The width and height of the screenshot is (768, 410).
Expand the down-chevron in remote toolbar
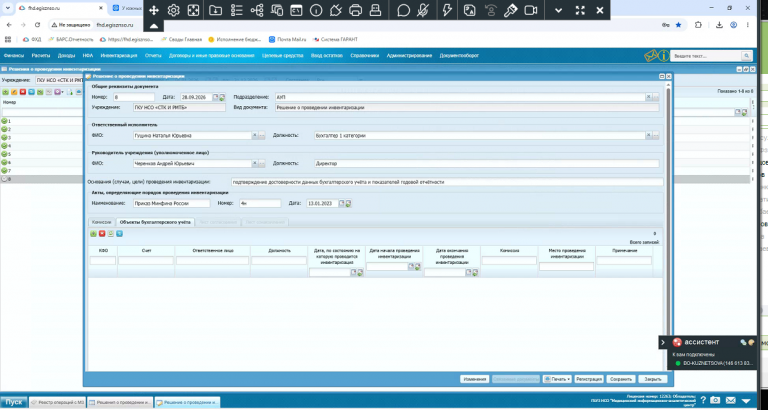(x=559, y=10)
